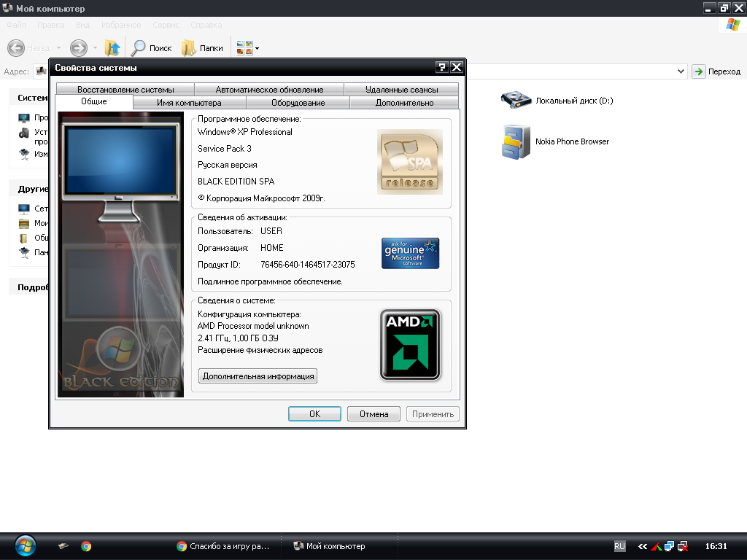Click the disconnected network tray icon

[x=683, y=546]
